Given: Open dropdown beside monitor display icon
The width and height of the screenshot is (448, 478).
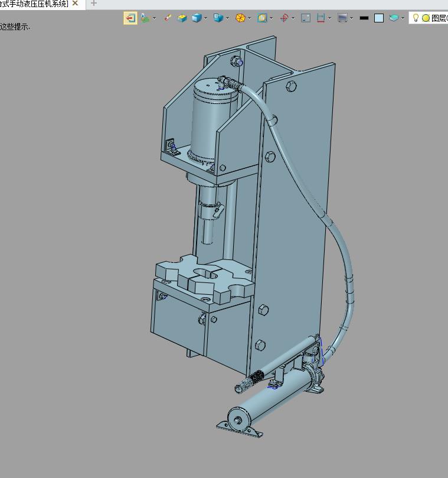Looking at the screenshot, I should pyautogui.click(x=351, y=18).
